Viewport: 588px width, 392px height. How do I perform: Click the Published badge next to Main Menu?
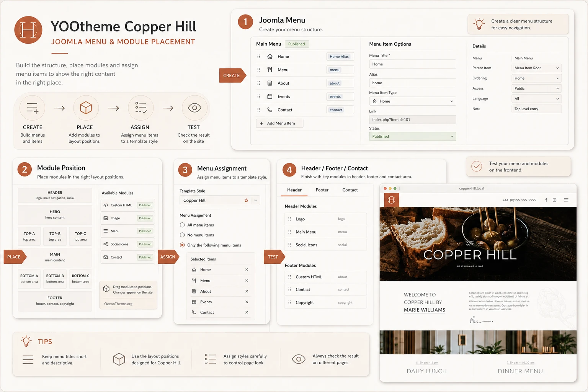pyautogui.click(x=297, y=44)
